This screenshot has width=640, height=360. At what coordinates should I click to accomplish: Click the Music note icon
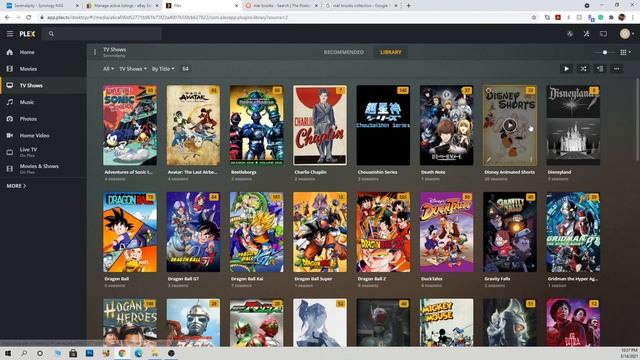(10, 102)
